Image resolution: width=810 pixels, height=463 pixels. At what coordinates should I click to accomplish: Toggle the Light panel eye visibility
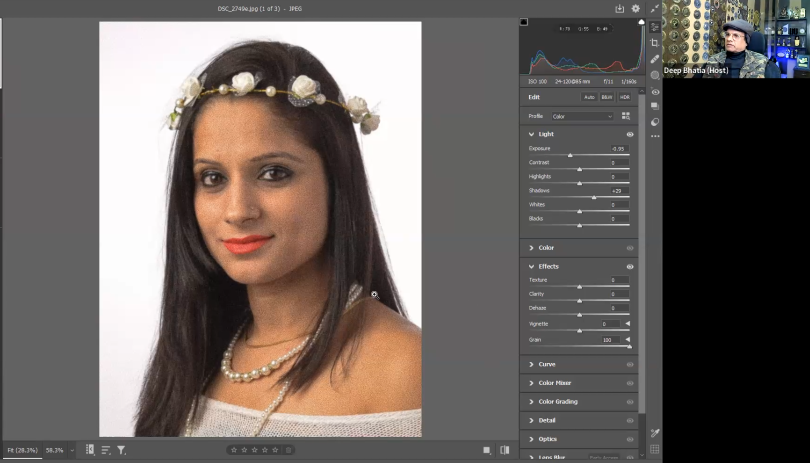tap(630, 134)
